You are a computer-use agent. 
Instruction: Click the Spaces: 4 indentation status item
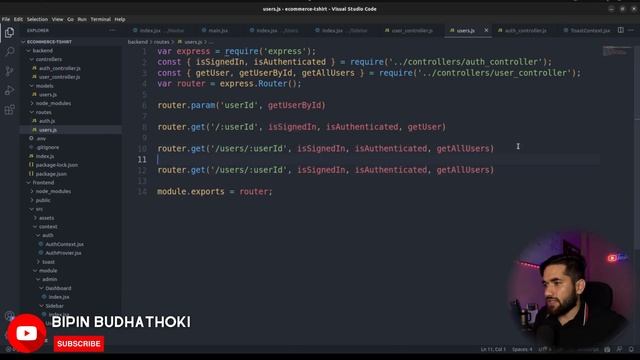pyautogui.click(x=522, y=349)
